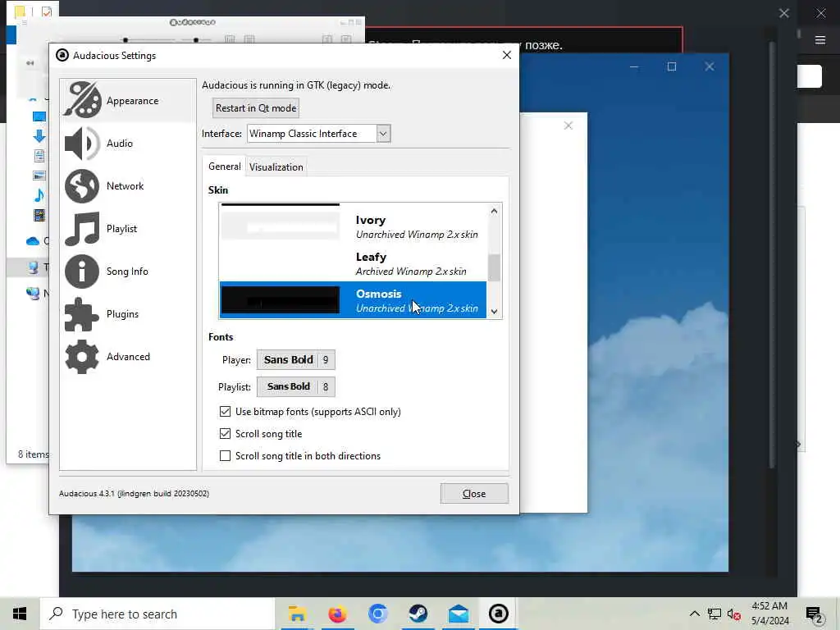840x630 pixels.
Task: Select the Music folder icon in Explorer sidebar
Action: point(39,195)
